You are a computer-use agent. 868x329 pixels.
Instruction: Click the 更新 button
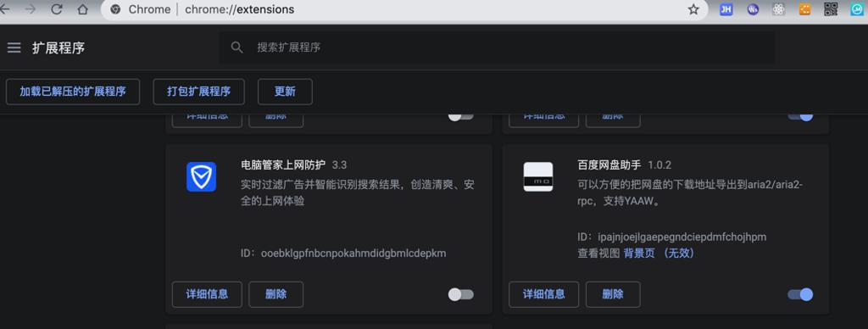(x=285, y=92)
